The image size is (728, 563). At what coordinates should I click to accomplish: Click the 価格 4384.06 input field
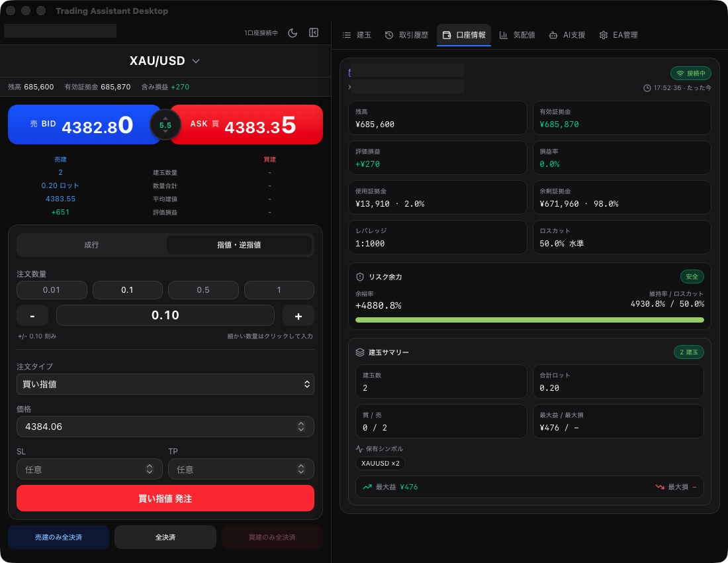(x=159, y=427)
